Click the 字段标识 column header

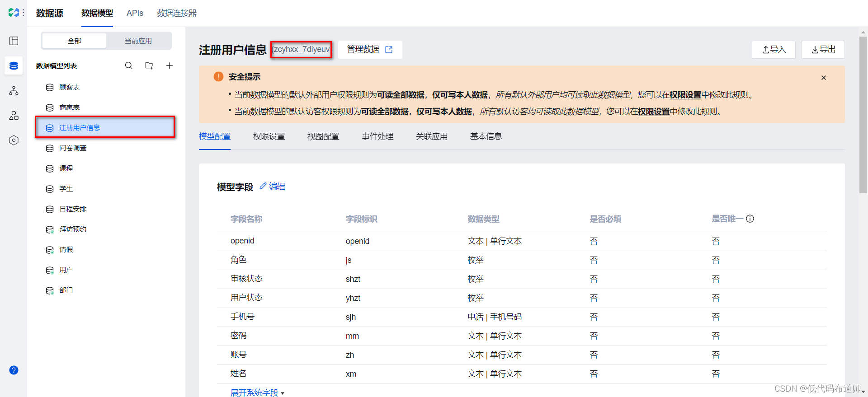362,219
